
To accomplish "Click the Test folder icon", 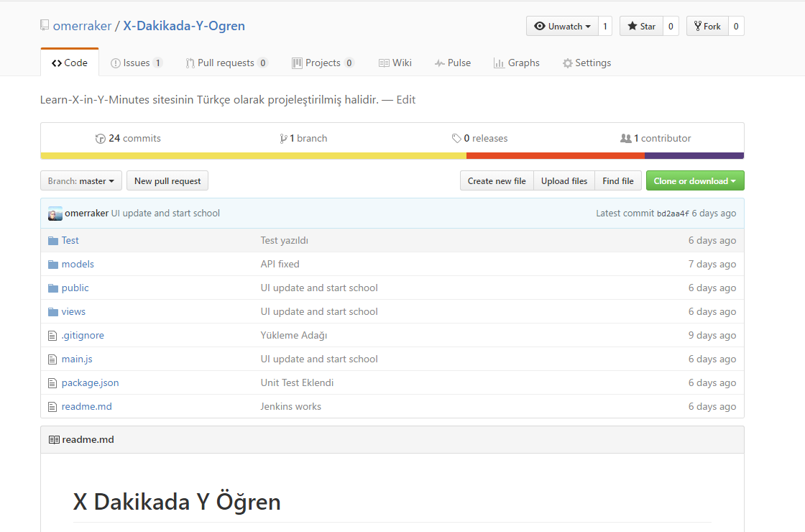I will click(53, 241).
